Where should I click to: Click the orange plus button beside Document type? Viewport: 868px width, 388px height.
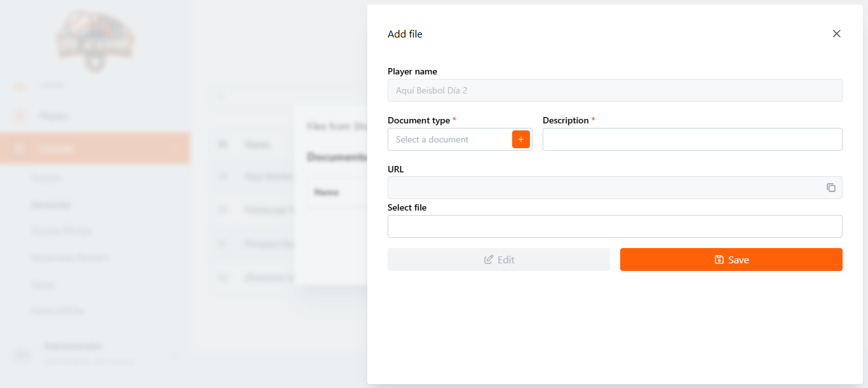pyautogui.click(x=521, y=139)
